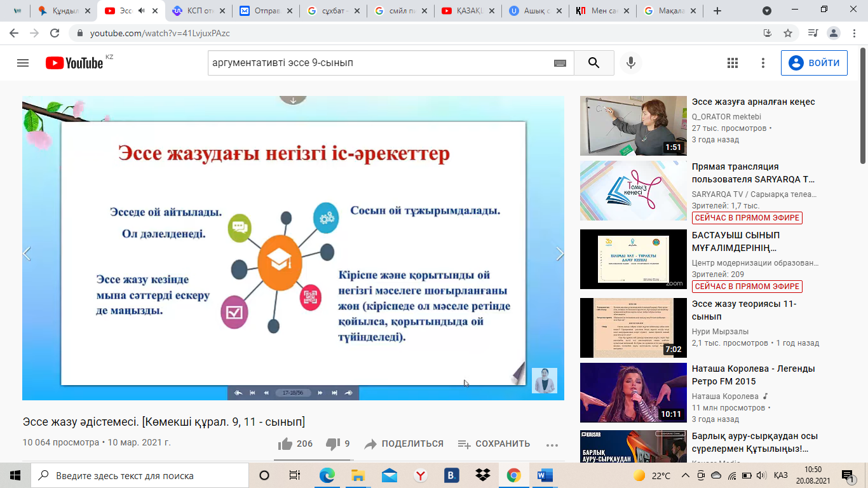This screenshot has height=488, width=868.
Task: Go to next slide with right arrow
Action: coord(560,254)
